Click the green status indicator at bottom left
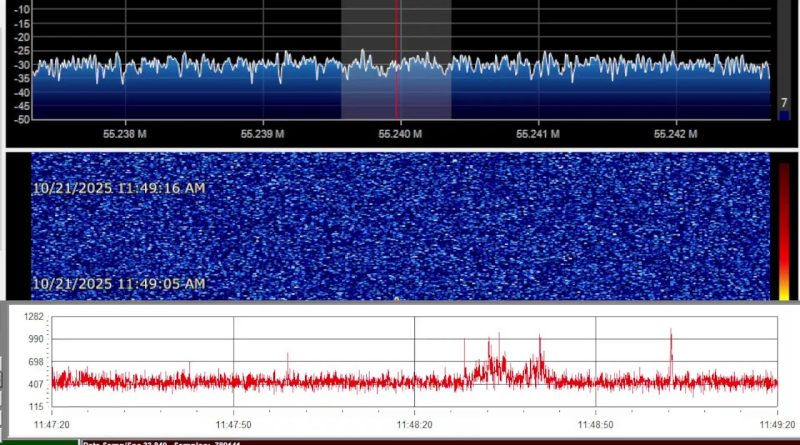800x445 pixels. click(x=40, y=442)
